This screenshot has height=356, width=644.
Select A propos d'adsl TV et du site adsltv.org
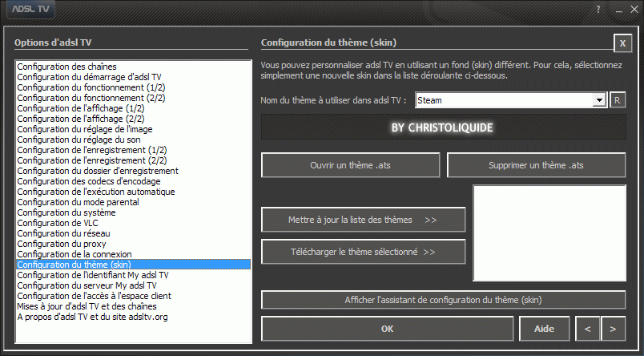[133, 317]
